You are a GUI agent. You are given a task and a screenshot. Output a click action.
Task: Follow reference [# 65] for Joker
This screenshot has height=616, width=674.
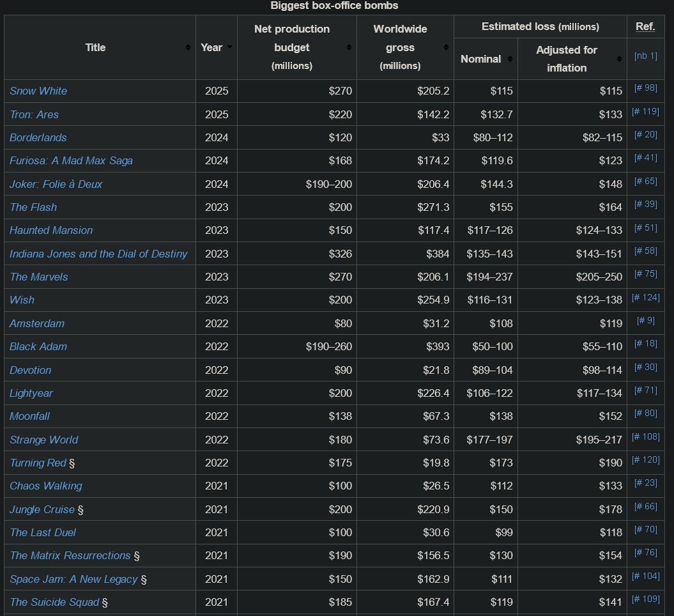[x=646, y=181]
